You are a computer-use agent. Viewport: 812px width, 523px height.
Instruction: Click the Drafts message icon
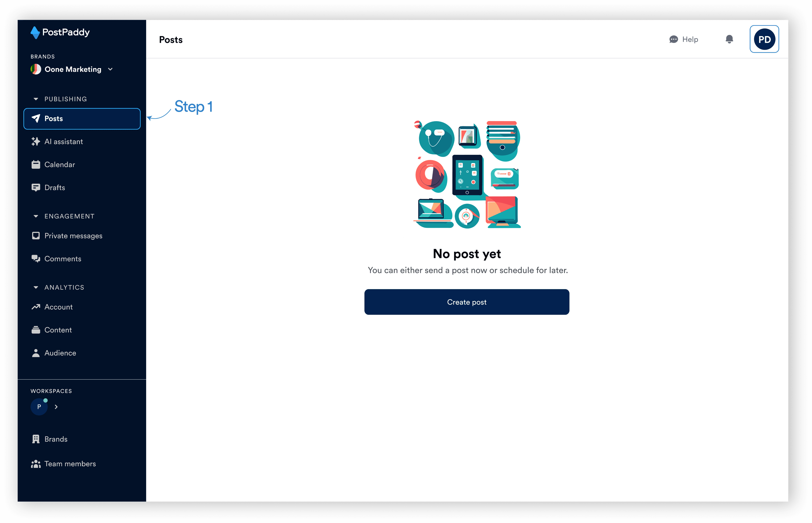pyautogui.click(x=36, y=188)
